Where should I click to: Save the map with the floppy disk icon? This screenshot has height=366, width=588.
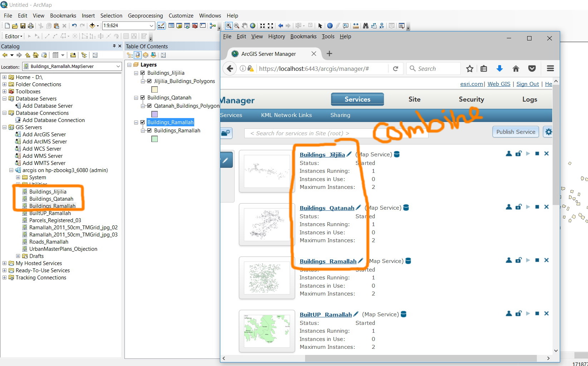(23, 26)
